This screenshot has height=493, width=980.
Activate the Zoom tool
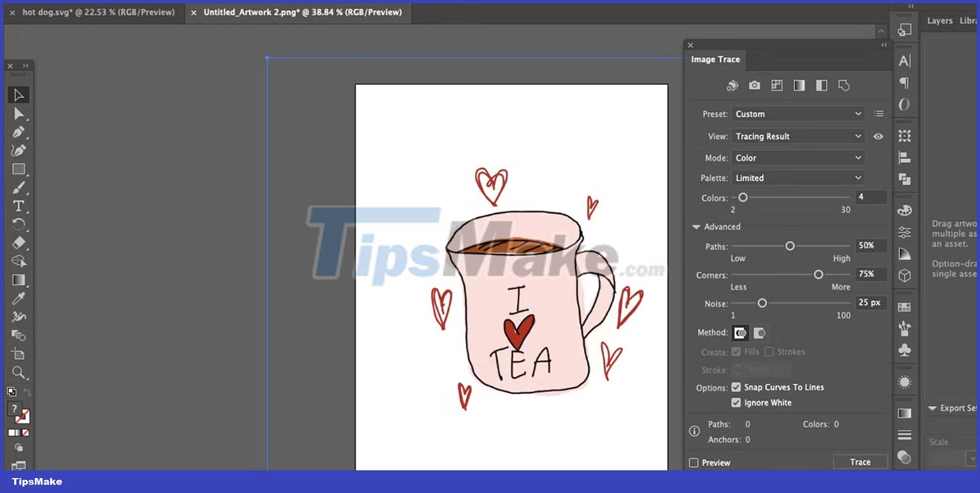(x=18, y=373)
